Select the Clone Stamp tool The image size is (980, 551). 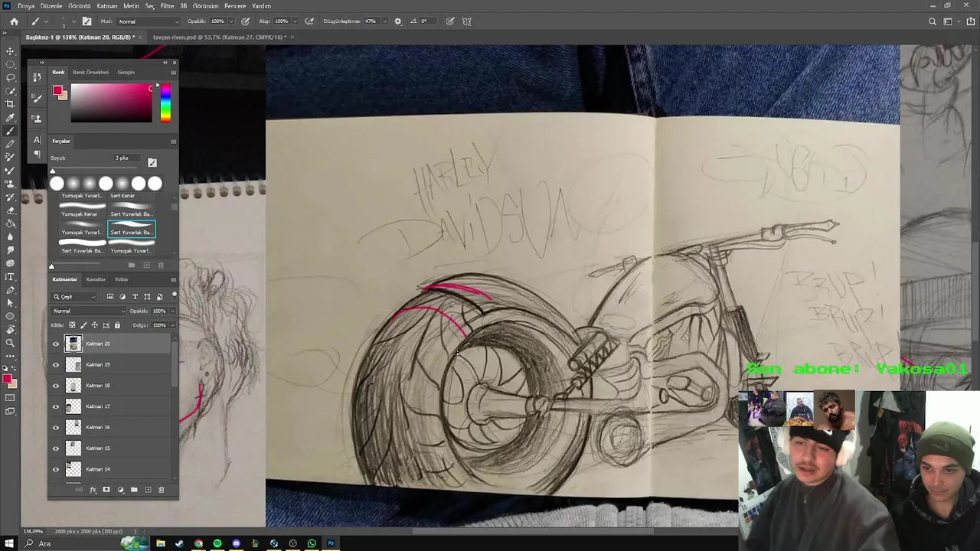(x=10, y=184)
